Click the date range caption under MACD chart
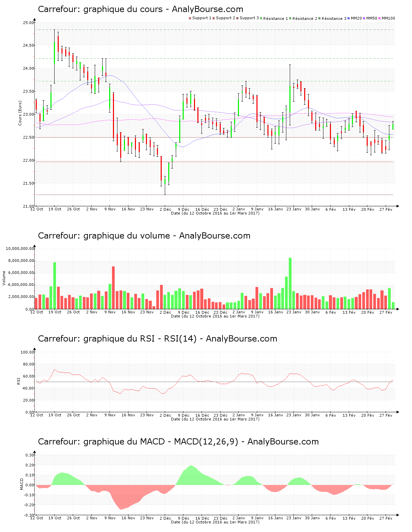This screenshot has height=532, width=412. click(x=215, y=522)
